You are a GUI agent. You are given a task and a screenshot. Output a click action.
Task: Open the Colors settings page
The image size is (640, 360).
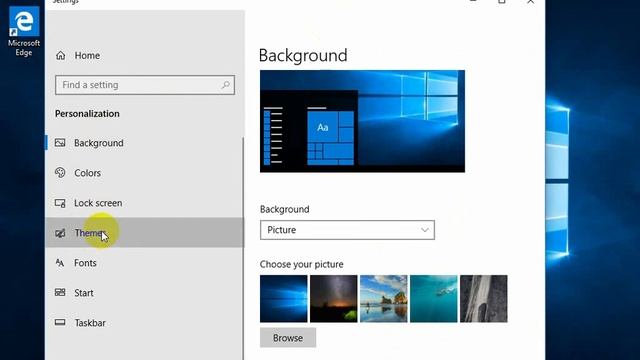(144, 173)
